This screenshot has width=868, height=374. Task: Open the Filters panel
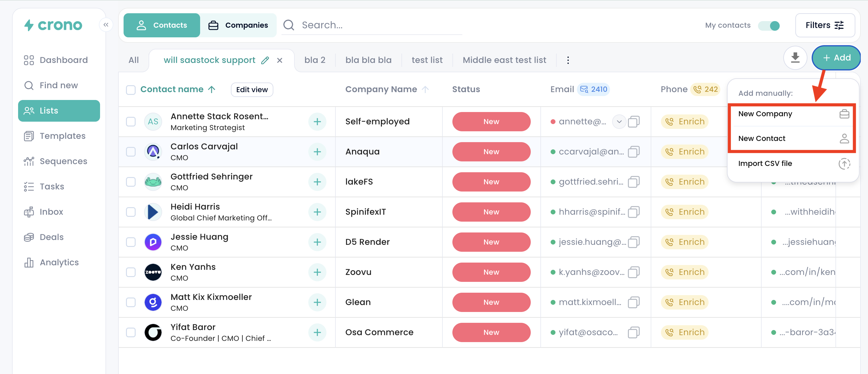pos(825,25)
